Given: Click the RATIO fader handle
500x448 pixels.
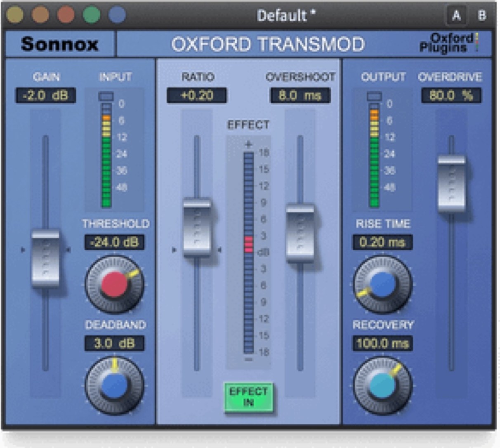Looking at the screenshot, I should tap(197, 228).
